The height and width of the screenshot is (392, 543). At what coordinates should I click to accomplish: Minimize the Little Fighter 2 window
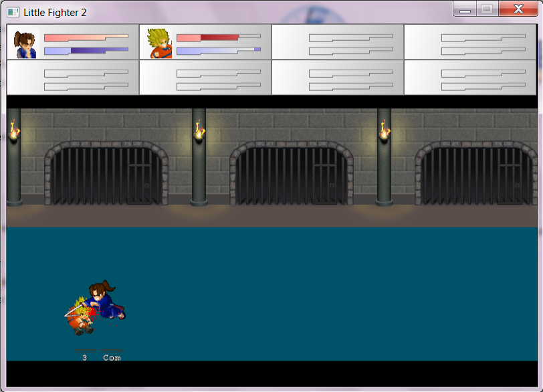tap(465, 9)
